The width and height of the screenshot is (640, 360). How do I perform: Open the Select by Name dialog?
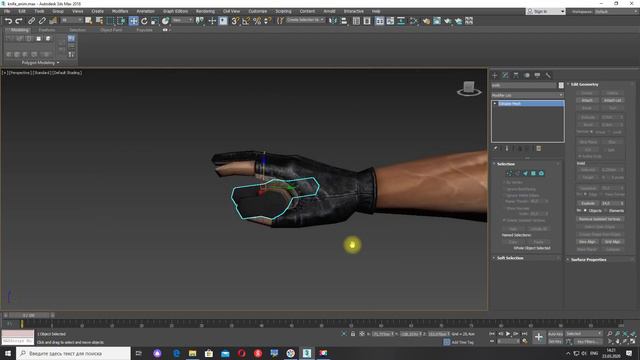coord(99,21)
